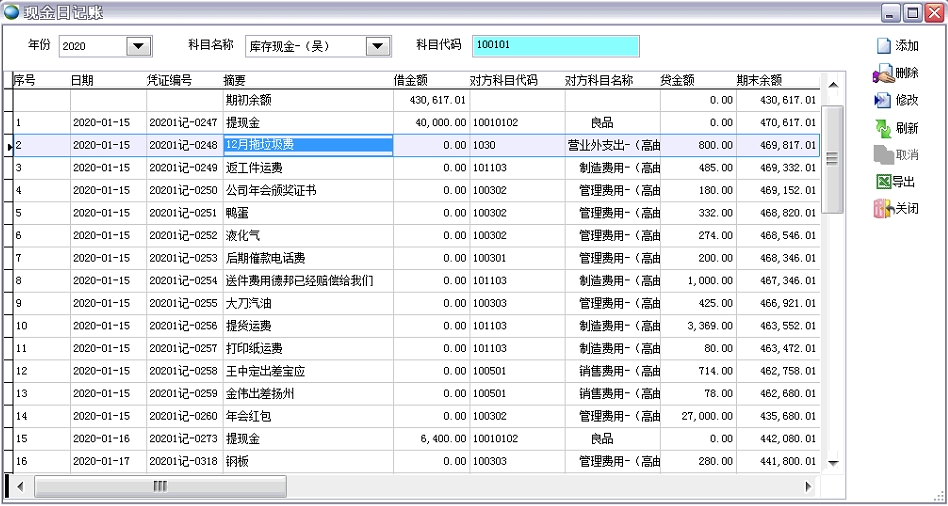Click the 日期 column header
The image size is (948, 506).
tap(82, 80)
